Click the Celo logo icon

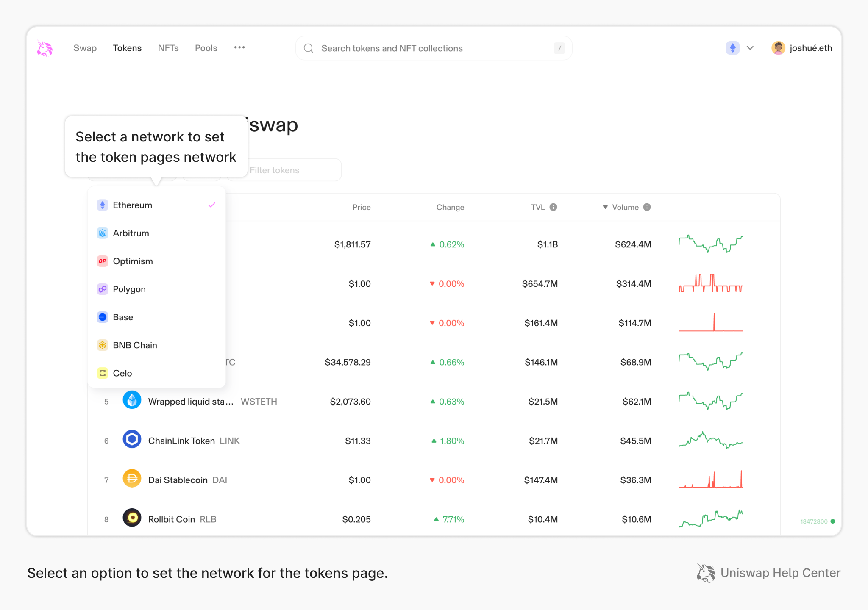pos(103,373)
